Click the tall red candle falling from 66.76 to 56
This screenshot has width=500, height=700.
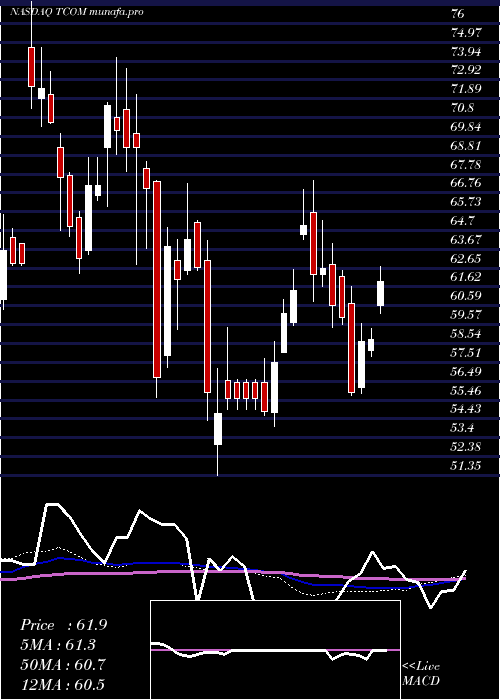pyautogui.click(x=157, y=279)
